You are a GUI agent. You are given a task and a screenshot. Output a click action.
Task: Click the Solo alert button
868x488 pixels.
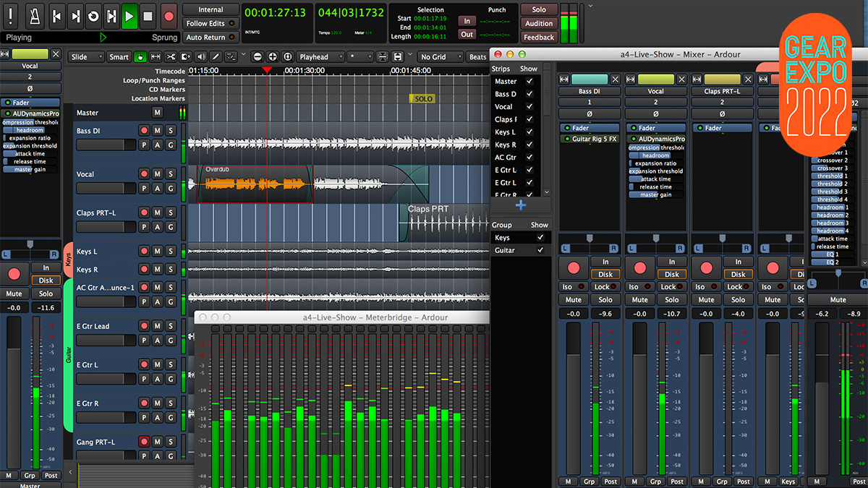pos(539,9)
